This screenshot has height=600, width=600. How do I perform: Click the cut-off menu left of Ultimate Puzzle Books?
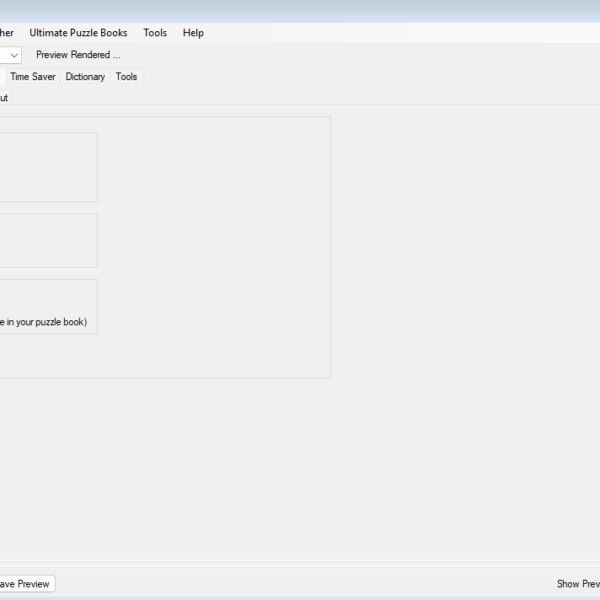[x=8, y=33]
